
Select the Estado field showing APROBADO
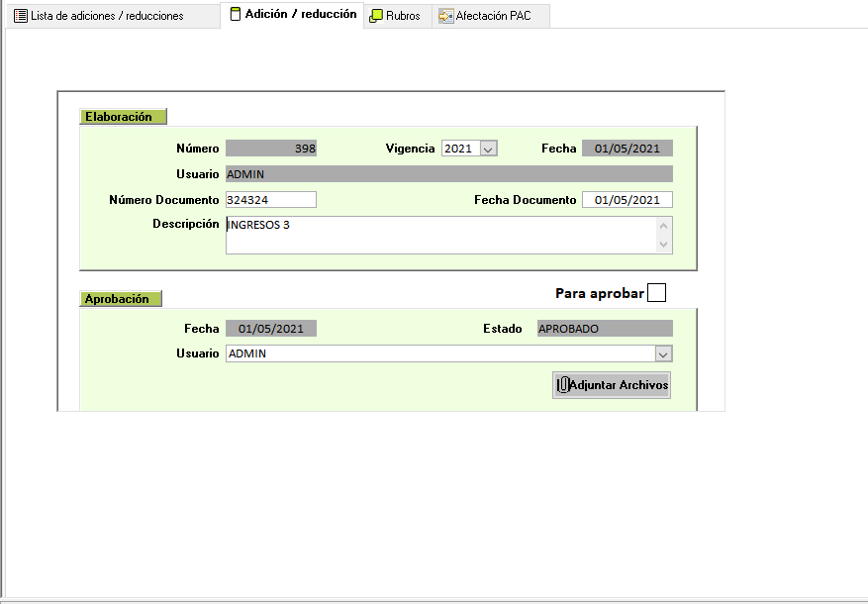tap(604, 329)
